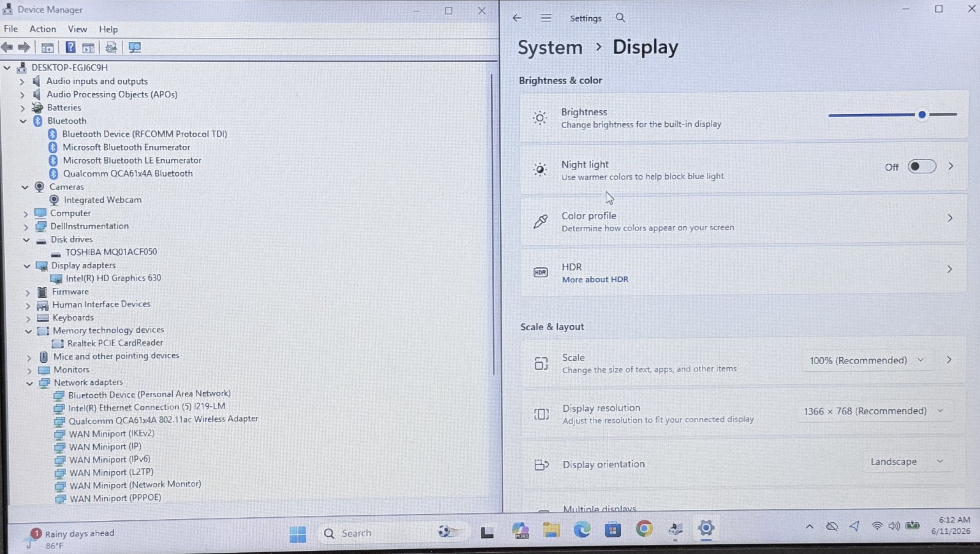980x554 pixels.
Task: Open File Explorer from the taskbar
Action: tap(551, 529)
